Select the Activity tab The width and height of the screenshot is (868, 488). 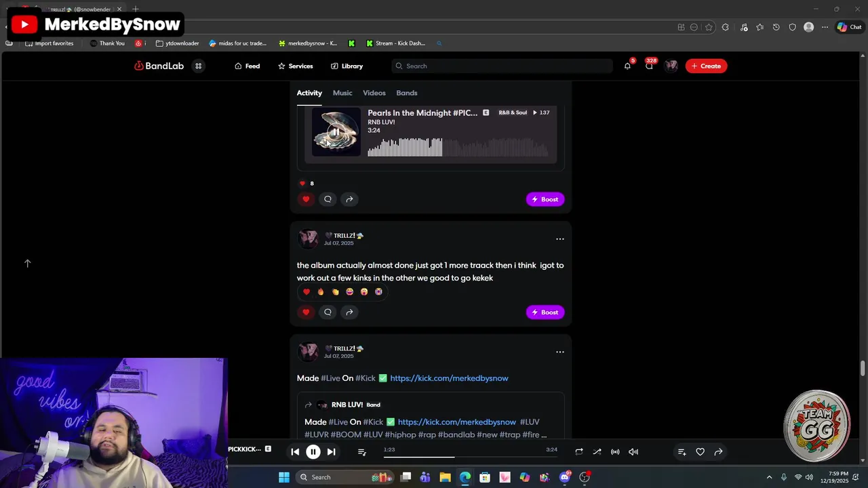click(x=309, y=93)
